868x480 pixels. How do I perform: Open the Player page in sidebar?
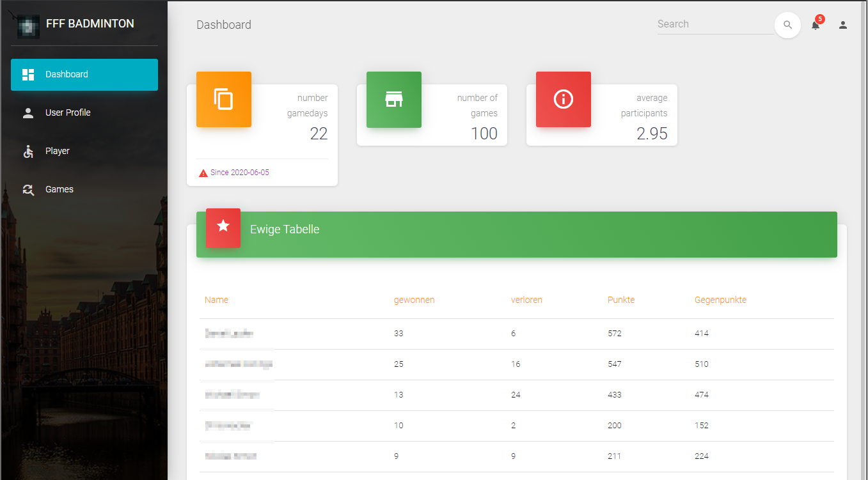tap(84, 151)
